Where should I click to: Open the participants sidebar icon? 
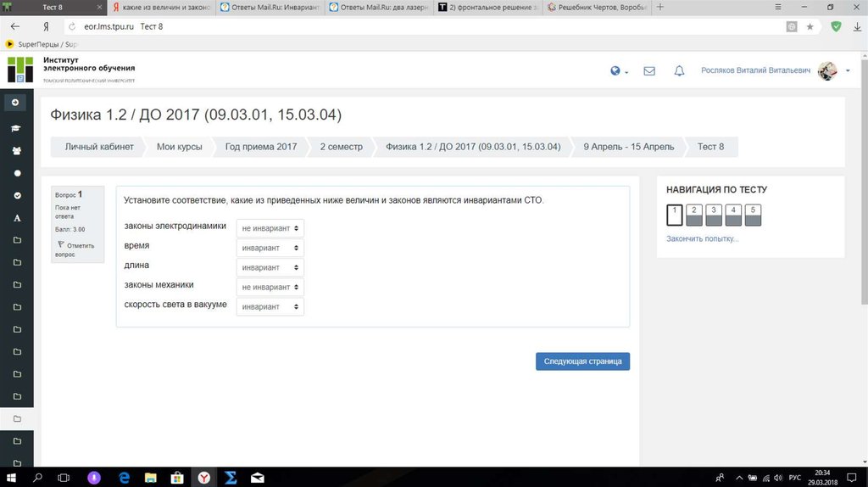pyautogui.click(x=17, y=151)
